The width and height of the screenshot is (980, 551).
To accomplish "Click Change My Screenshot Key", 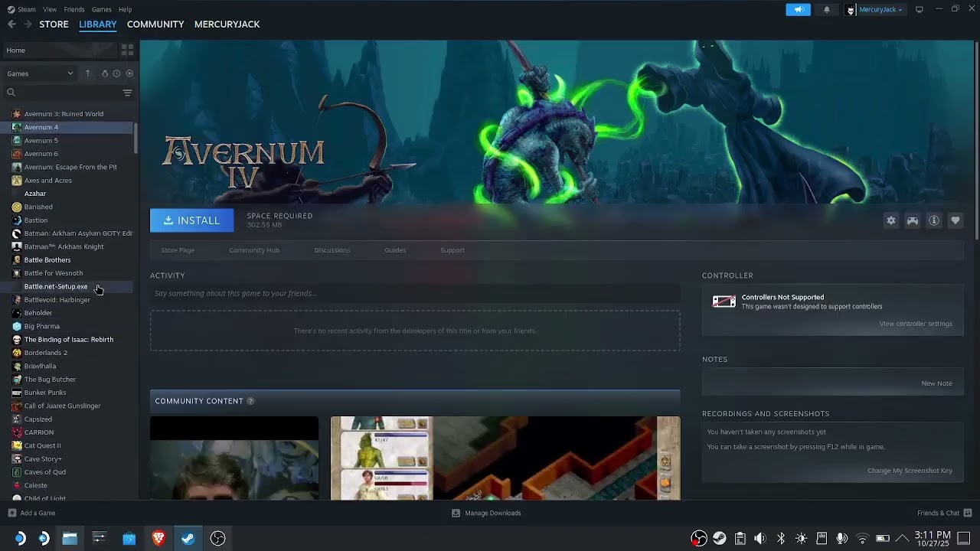I will (910, 471).
